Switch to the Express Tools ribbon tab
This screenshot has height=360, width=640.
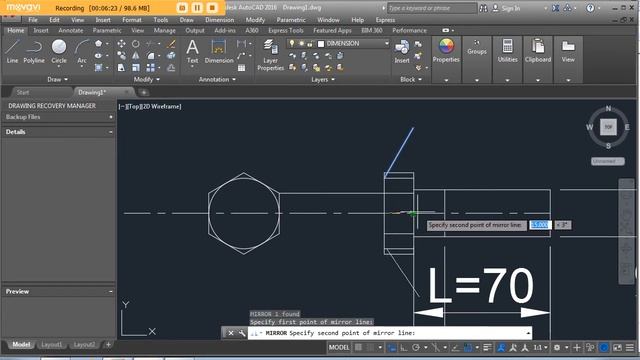click(x=286, y=30)
